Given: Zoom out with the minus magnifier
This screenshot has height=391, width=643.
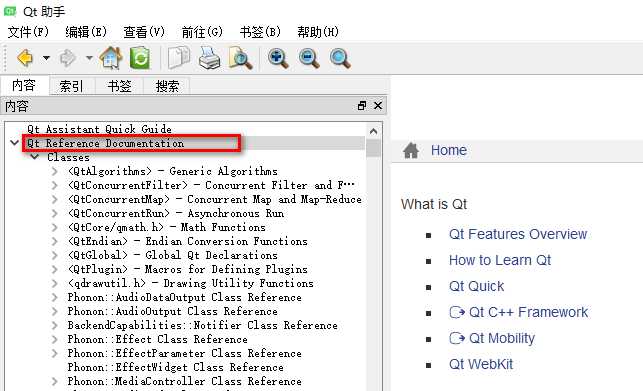Looking at the screenshot, I should (309, 58).
